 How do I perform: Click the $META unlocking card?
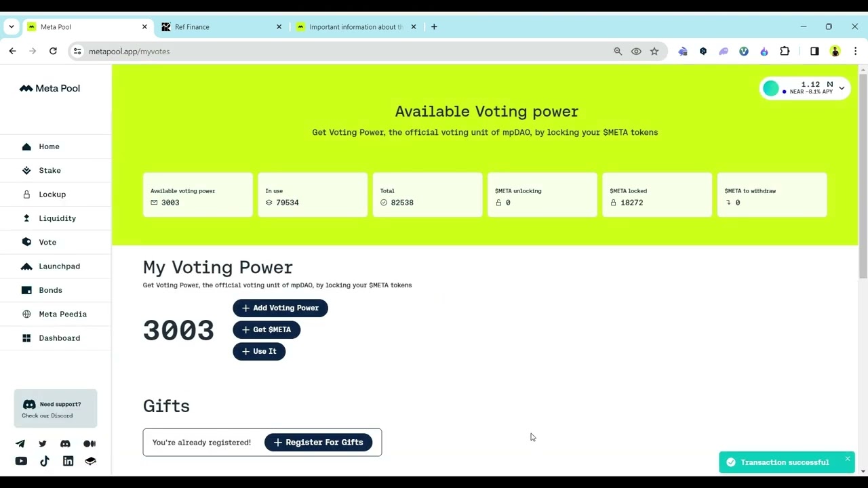(x=542, y=195)
